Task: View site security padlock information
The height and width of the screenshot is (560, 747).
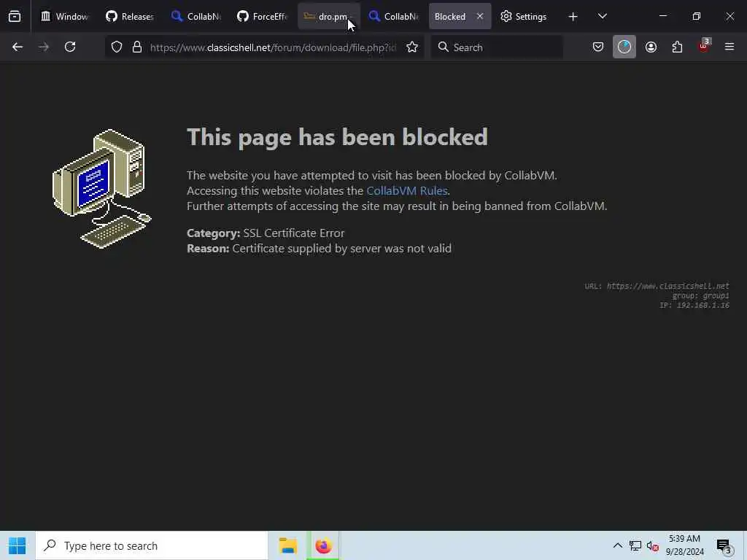Action: [x=137, y=47]
